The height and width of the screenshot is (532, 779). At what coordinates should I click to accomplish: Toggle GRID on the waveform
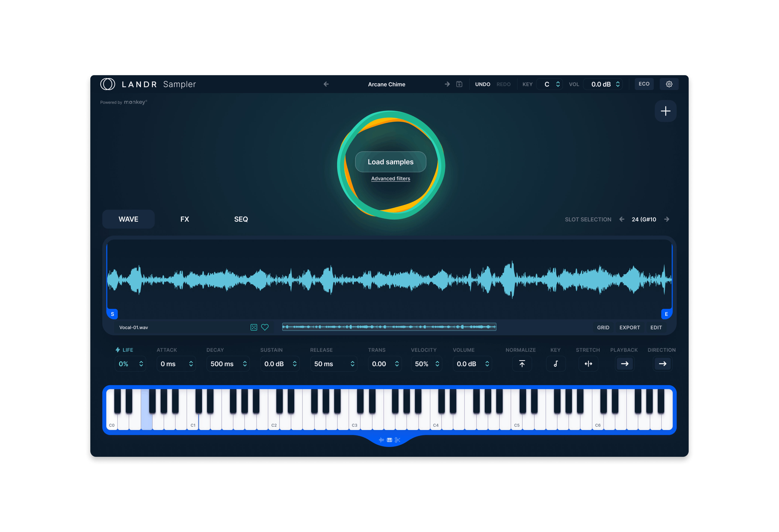(x=603, y=327)
